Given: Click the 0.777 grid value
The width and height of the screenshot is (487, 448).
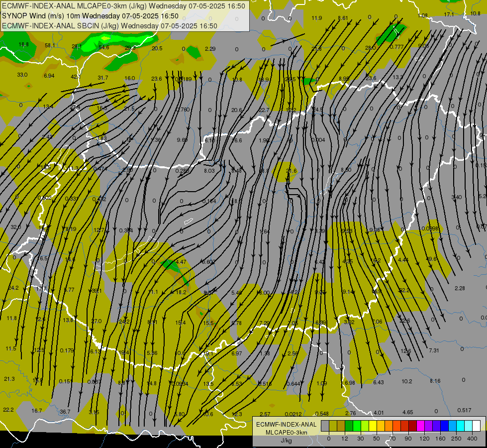Looking at the screenshot, I should [x=396, y=47].
